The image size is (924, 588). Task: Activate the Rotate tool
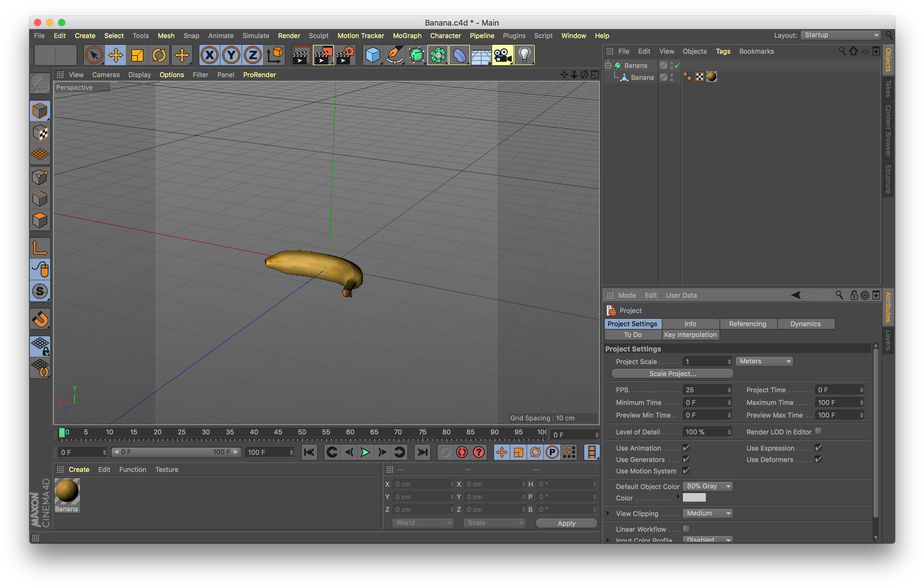(159, 55)
